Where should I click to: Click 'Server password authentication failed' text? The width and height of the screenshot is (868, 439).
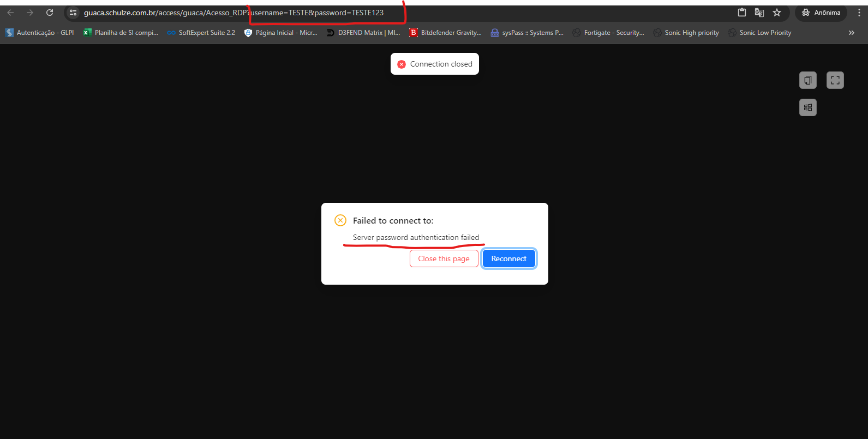416,237
